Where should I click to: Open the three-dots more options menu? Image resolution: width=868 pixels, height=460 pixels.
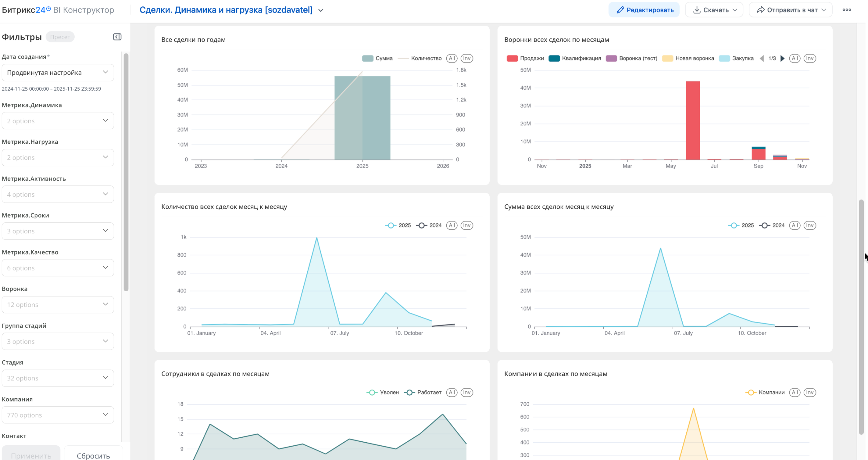pos(846,10)
